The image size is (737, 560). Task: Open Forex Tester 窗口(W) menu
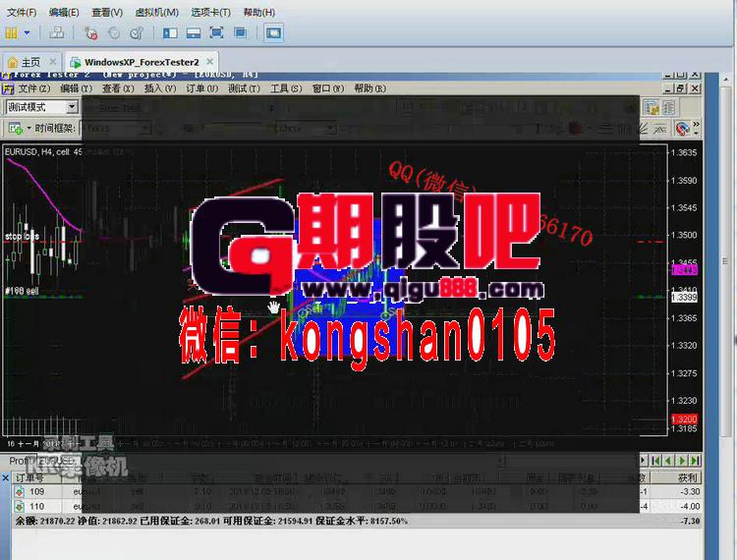point(328,88)
